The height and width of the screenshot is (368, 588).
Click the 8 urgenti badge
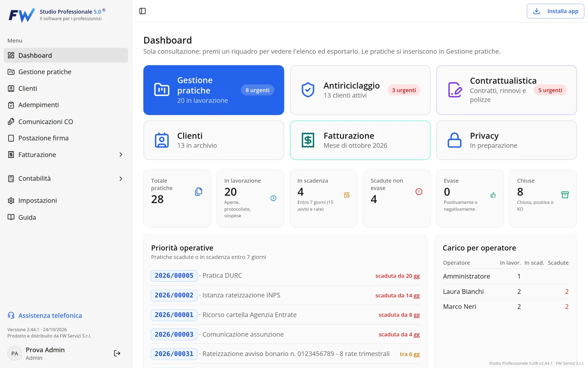[258, 90]
